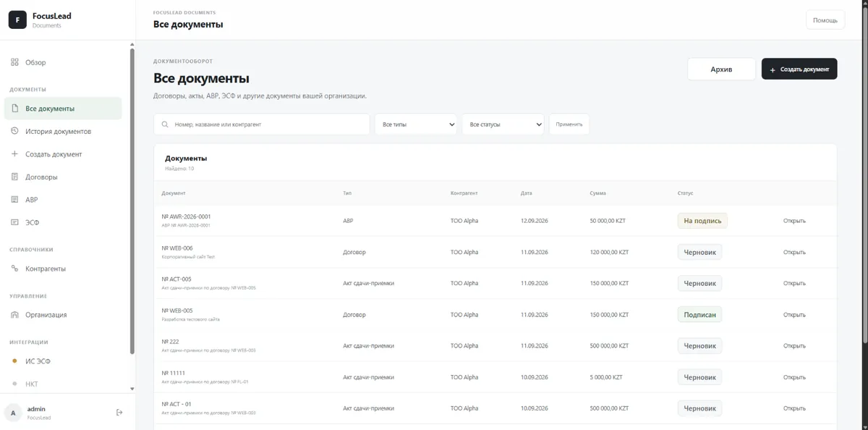868x430 pixels.
Task: Click the 12.09.2026 date cell
Action: pyautogui.click(x=535, y=221)
